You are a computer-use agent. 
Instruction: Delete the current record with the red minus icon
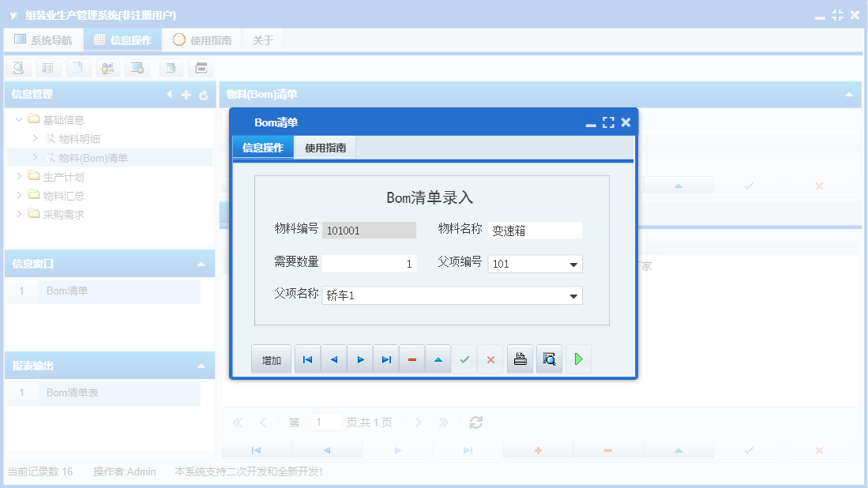[411, 358]
